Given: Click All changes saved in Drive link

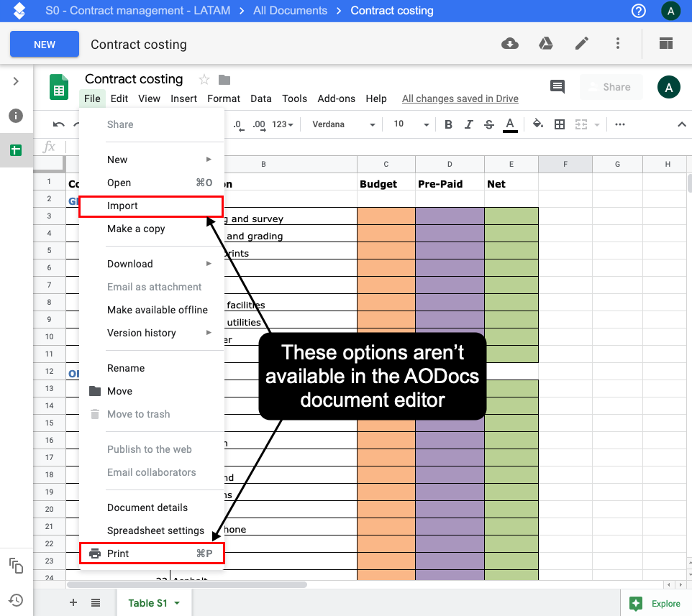Looking at the screenshot, I should pos(460,98).
